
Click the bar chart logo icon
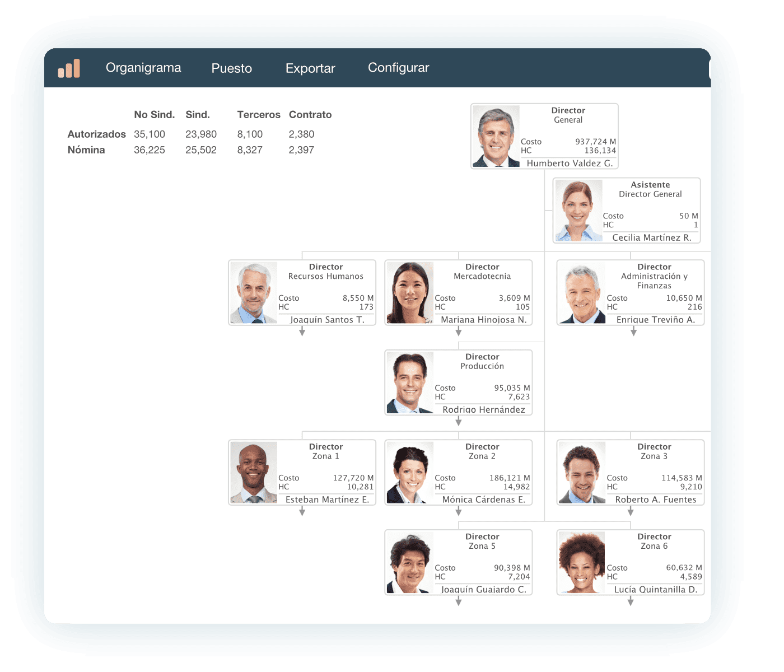[69, 68]
